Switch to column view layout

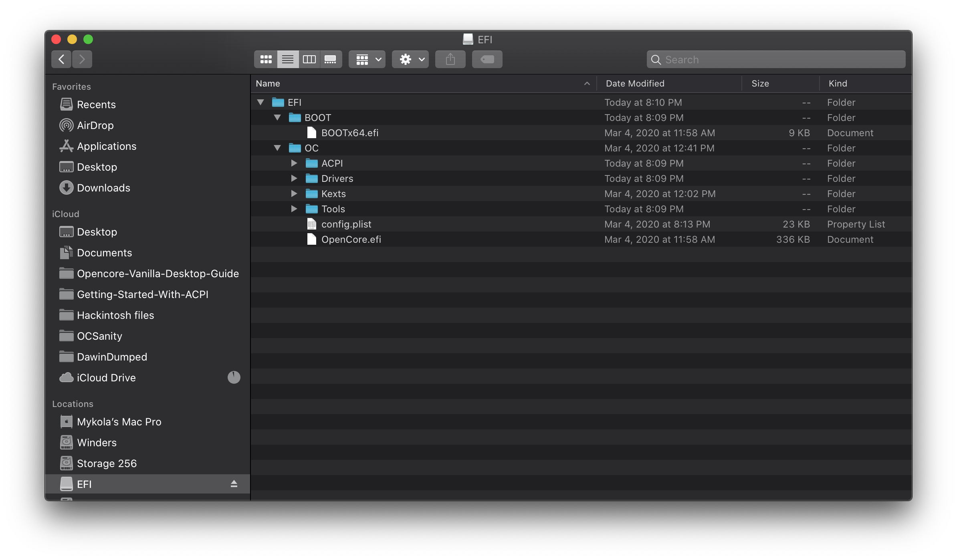pos(309,59)
